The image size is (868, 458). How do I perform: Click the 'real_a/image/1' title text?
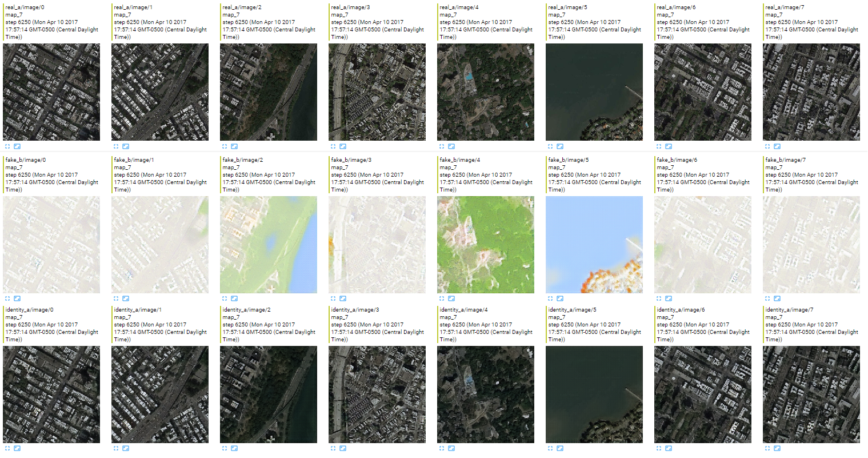[133, 7]
